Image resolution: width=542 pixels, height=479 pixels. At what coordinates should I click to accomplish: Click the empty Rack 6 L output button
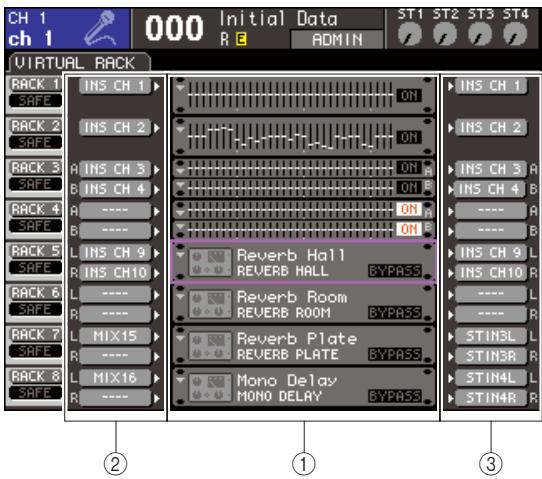491,294
